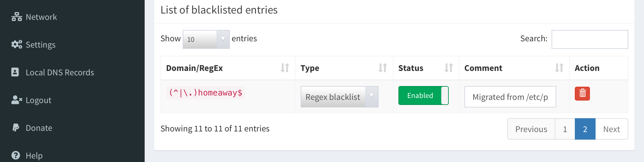Viewport: 644px width, 162px height.
Task: Open the Regex blacklist type dropdown
Action: click(339, 97)
